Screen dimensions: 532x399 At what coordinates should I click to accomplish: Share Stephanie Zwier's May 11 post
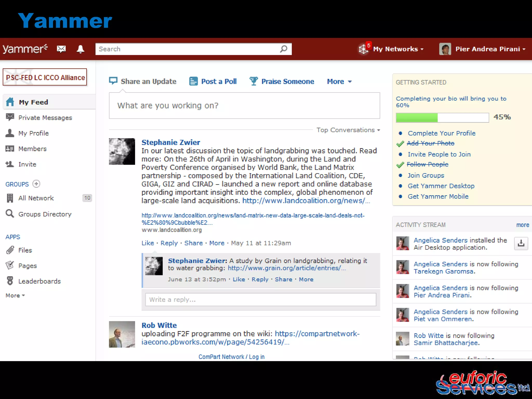tap(194, 243)
